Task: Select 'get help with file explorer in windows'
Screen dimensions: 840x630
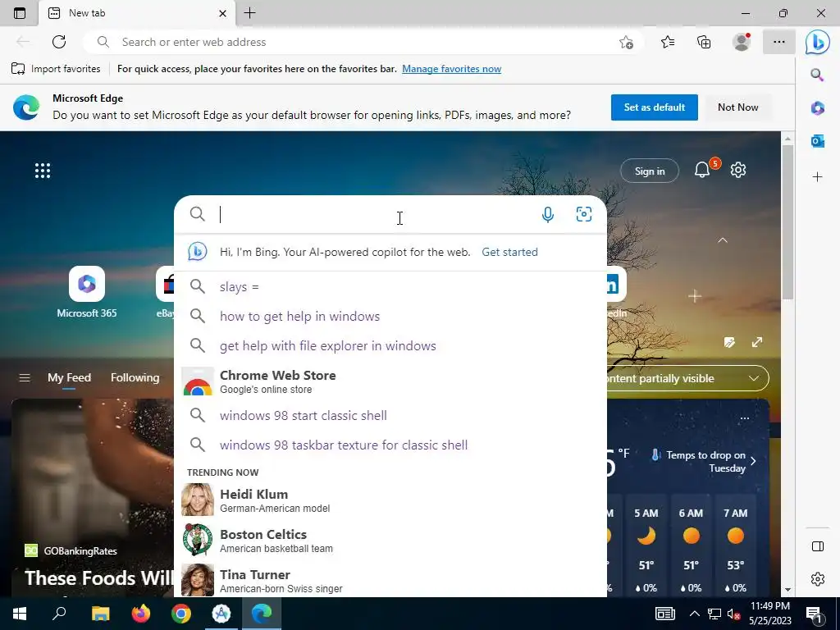Action: (x=390, y=345)
